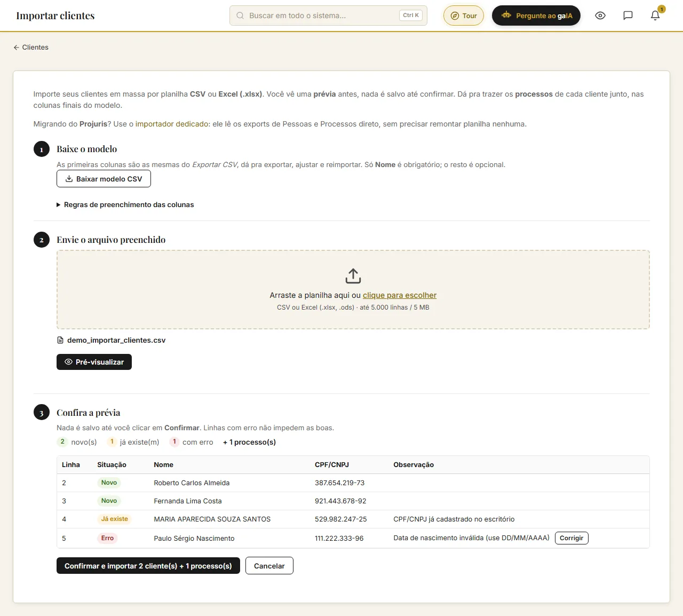The width and height of the screenshot is (683, 616).
Task: Expand Regras de preenchimento das colunas
Action: [x=125, y=204]
